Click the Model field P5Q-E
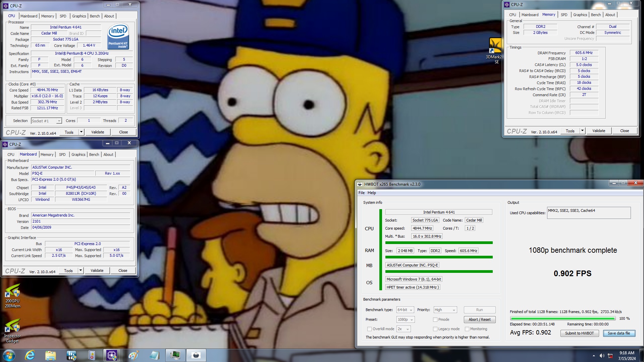The width and height of the screenshot is (644, 362). pos(63,173)
